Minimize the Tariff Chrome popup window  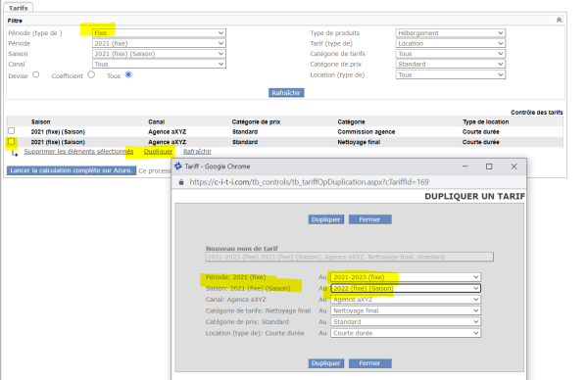pyautogui.click(x=465, y=166)
